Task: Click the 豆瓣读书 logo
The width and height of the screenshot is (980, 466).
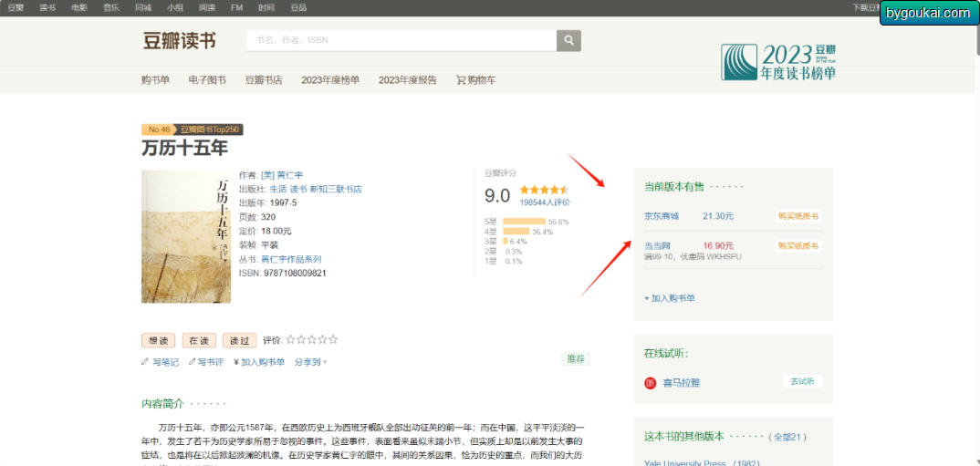Action: coord(180,41)
